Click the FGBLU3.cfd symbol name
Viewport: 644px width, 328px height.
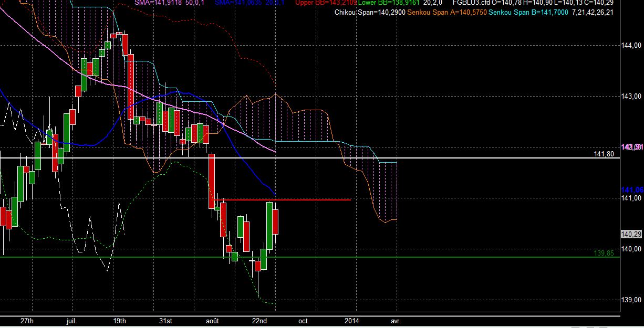(x=471, y=3)
